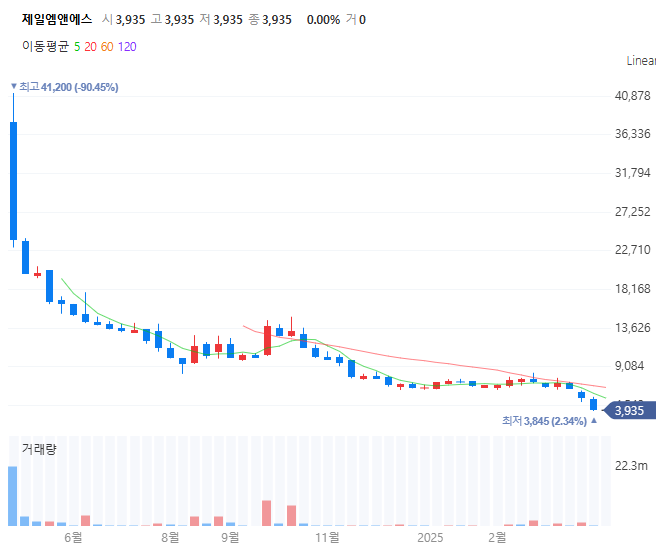This screenshot has height=549, width=656.
Task: Click the 11월 date axis label
Action: point(327,537)
